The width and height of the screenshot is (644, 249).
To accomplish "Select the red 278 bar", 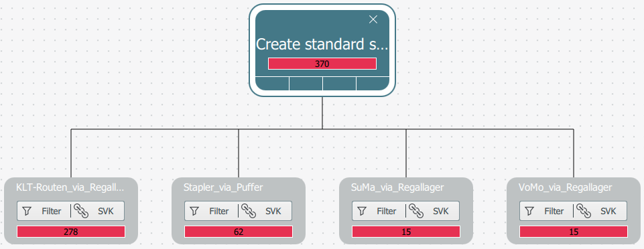I will pos(71,232).
